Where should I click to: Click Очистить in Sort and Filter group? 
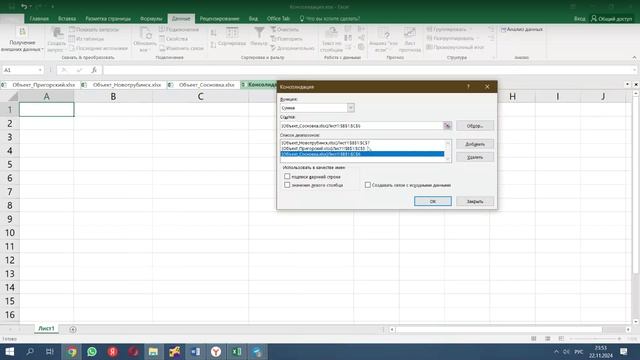coord(284,29)
